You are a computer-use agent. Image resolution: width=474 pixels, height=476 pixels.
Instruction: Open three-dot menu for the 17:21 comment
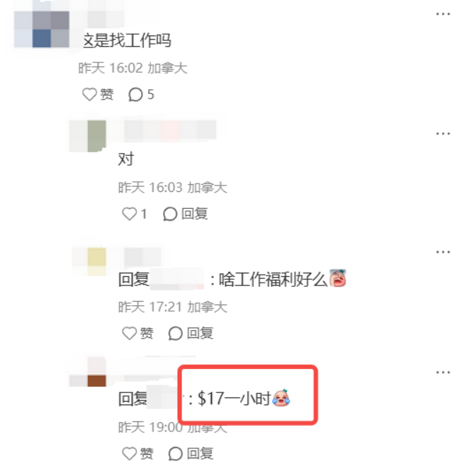click(443, 252)
